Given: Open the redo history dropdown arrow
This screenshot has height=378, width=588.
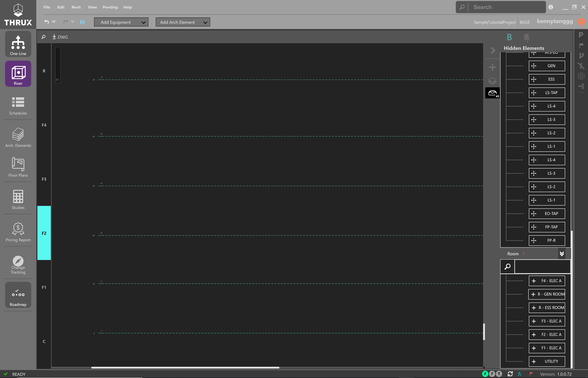Looking at the screenshot, I should (73, 22).
